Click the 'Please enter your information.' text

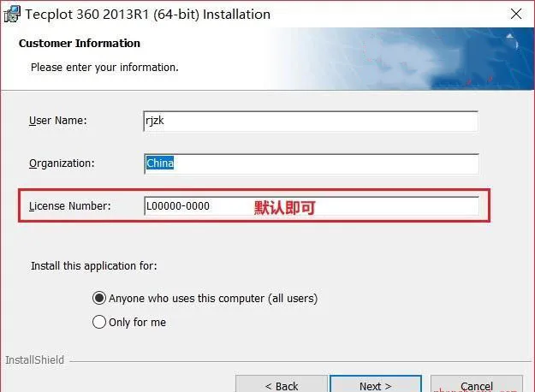pos(104,68)
